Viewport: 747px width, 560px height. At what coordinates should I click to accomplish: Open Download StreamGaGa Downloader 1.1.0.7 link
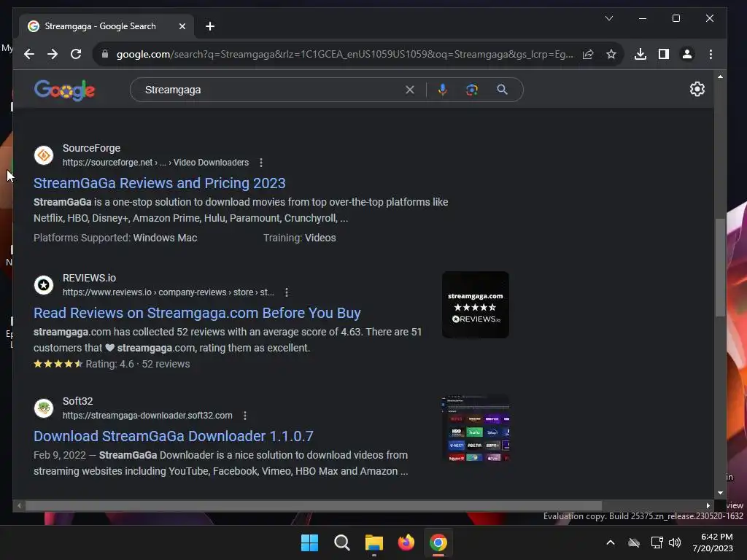(174, 436)
